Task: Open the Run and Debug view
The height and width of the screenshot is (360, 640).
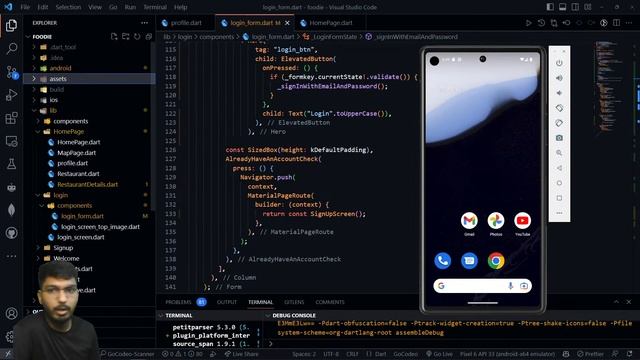Action: tap(11, 95)
